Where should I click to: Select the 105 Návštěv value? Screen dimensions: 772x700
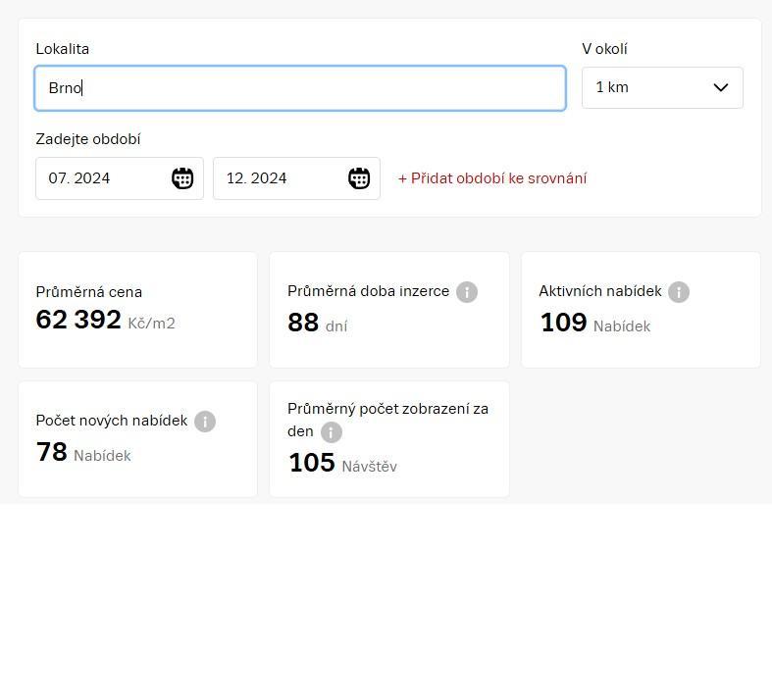click(x=342, y=463)
